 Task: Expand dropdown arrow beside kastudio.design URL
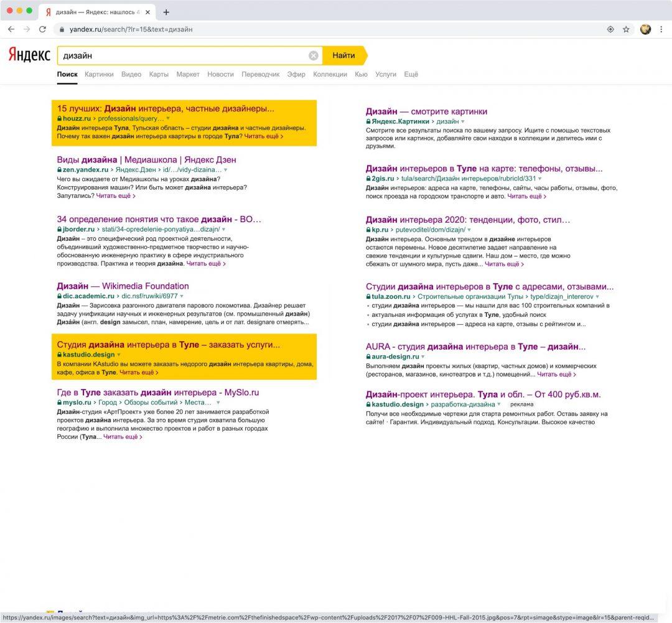pos(119,355)
